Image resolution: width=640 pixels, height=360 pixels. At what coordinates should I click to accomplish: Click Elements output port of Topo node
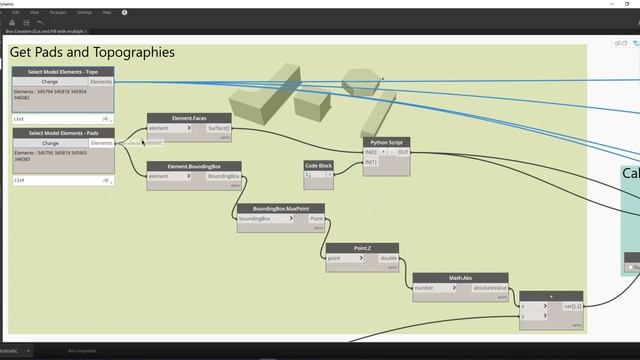coord(101,82)
